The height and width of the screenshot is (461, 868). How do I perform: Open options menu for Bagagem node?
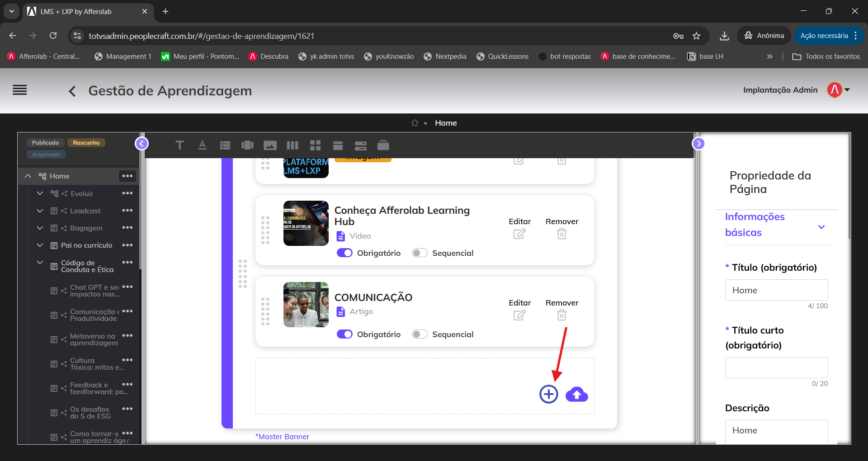point(127,227)
